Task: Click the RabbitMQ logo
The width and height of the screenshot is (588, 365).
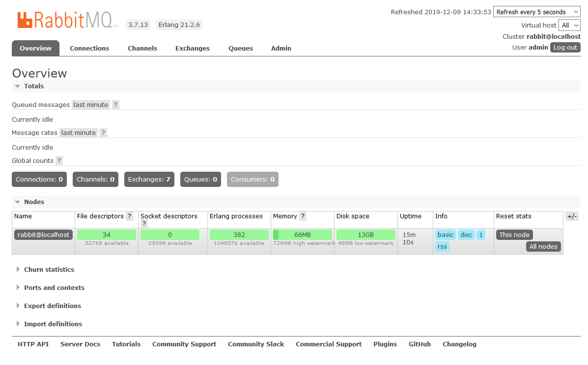Action: pos(67,20)
